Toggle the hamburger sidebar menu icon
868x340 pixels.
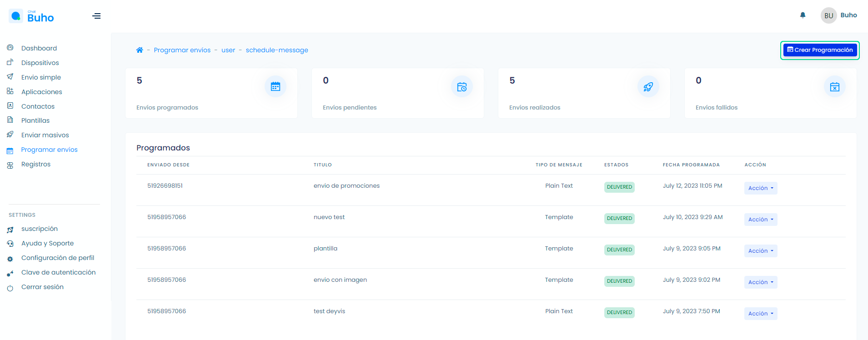[x=96, y=16]
